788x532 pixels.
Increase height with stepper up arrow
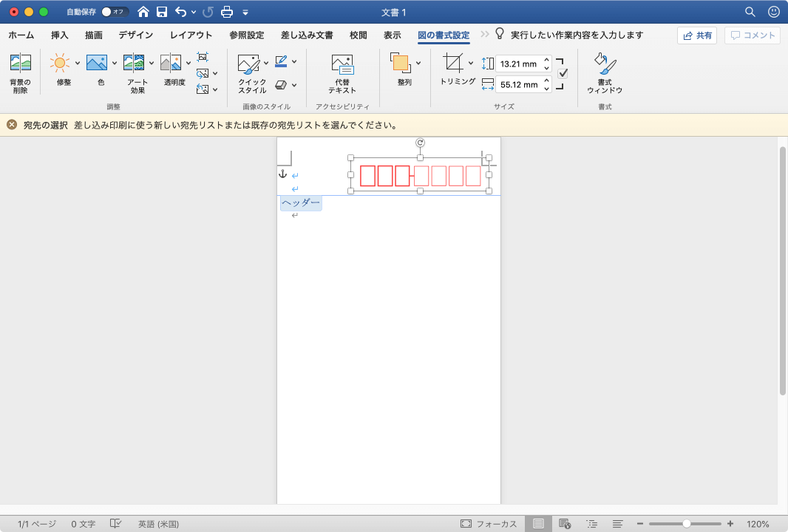click(x=547, y=60)
